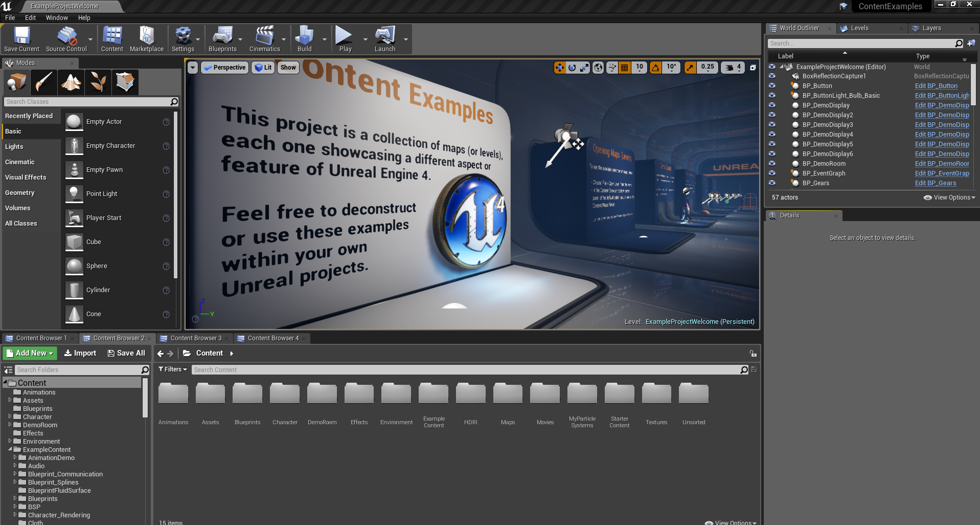
Task: Open viewport options dropdown arrow
Action: [x=193, y=68]
